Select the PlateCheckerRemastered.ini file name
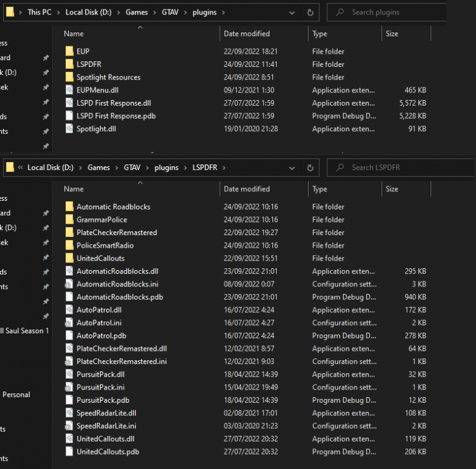The image size is (476, 469). [122, 361]
